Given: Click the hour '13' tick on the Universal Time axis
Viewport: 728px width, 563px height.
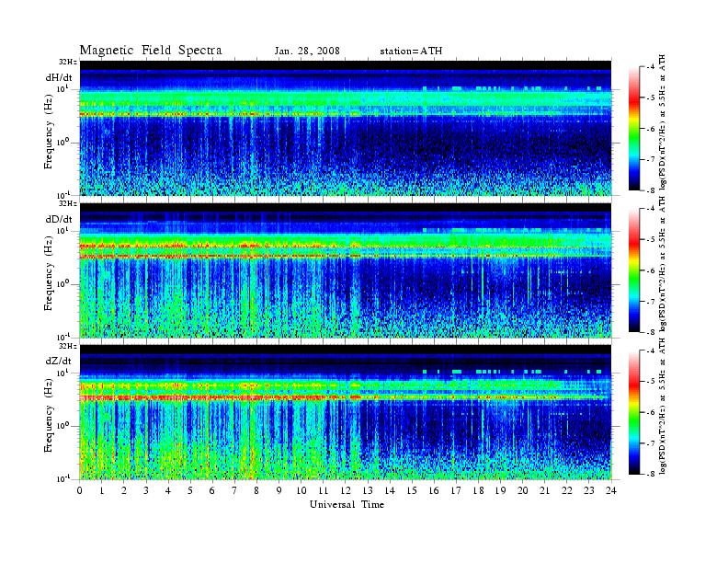Looking at the screenshot, I should click(368, 491).
